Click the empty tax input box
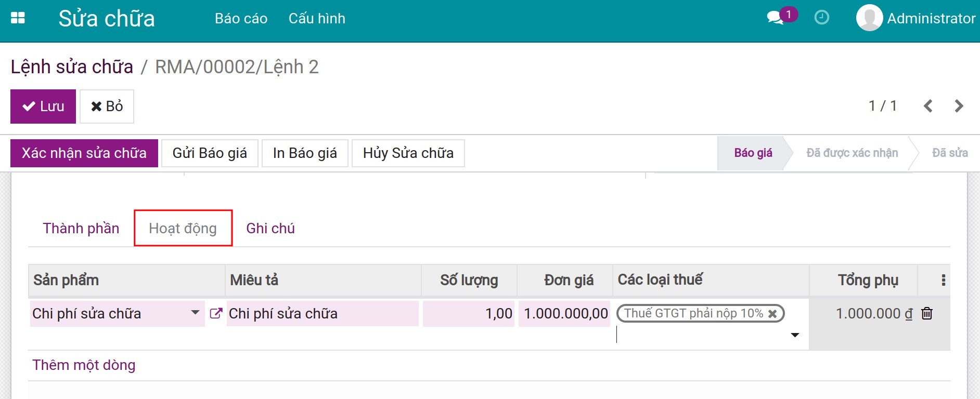Viewport: 980px width, 399px height. [x=702, y=335]
